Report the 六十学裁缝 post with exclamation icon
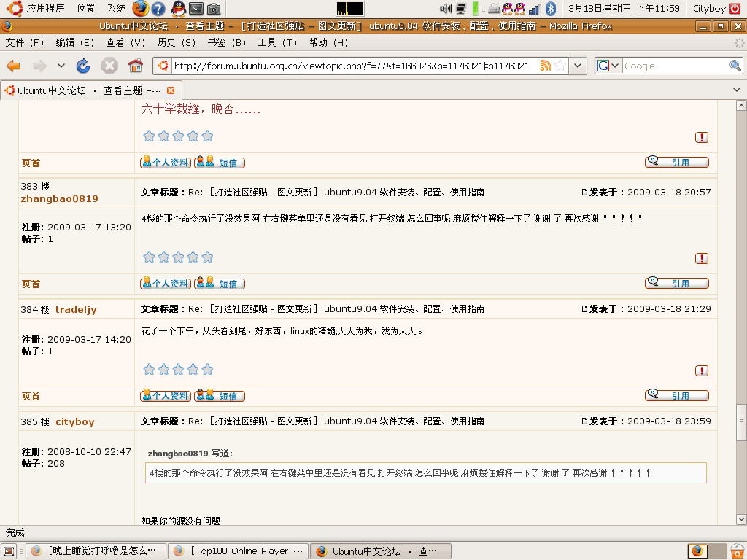Image resolution: width=747 pixels, height=560 pixels. (x=701, y=138)
